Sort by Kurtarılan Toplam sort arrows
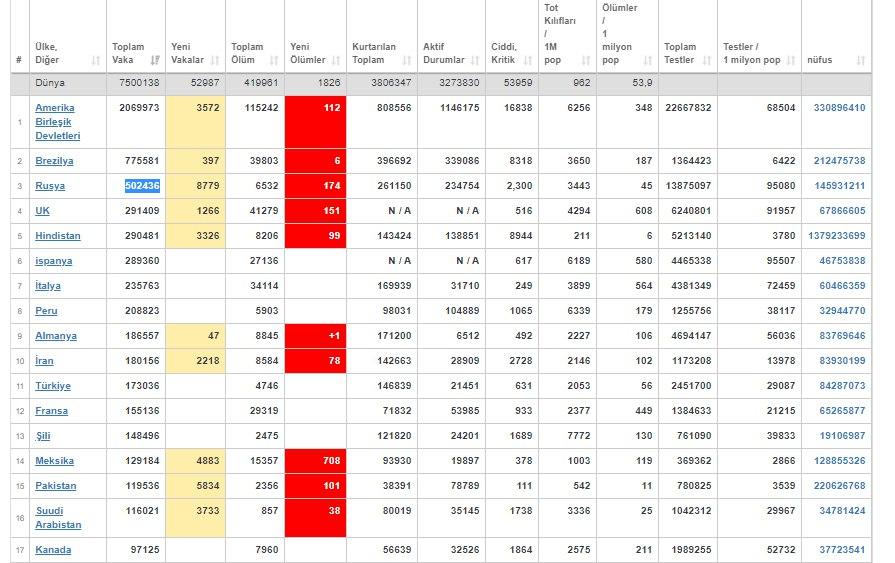The width and height of the screenshot is (895, 563). [x=407, y=60]
